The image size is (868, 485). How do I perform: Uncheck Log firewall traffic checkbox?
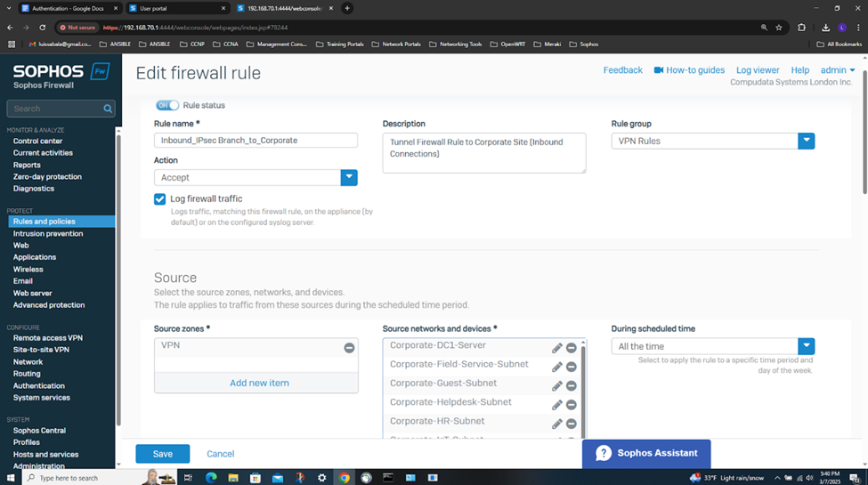point(159,199)
